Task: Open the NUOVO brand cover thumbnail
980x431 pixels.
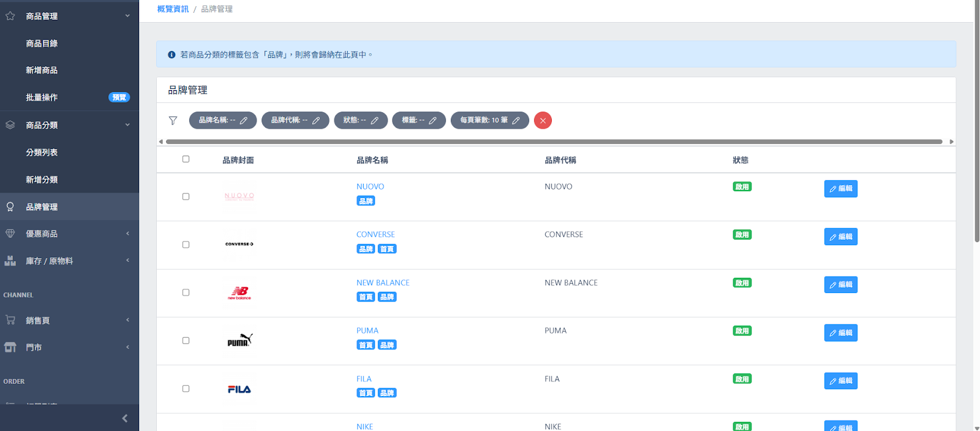Action: (239, 196)
